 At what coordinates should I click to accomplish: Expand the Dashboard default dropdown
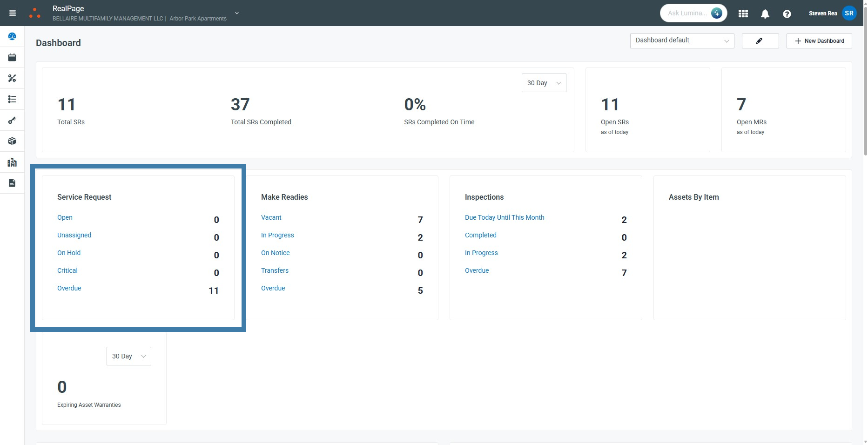681,41
